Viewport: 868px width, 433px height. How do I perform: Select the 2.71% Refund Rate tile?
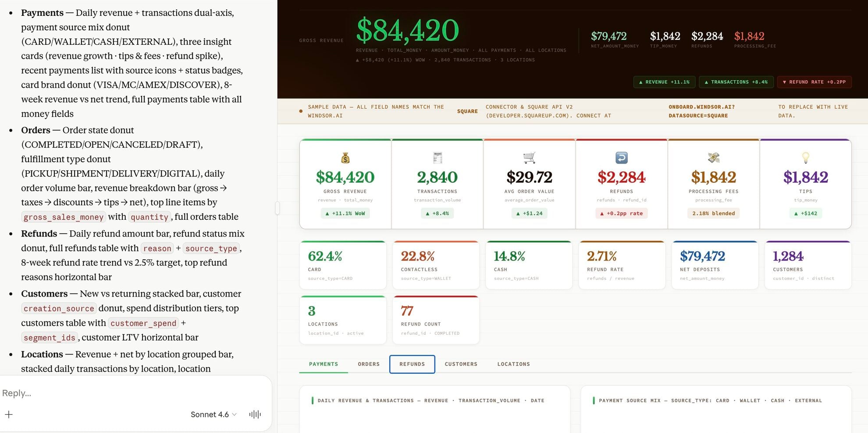coord(622,265)
